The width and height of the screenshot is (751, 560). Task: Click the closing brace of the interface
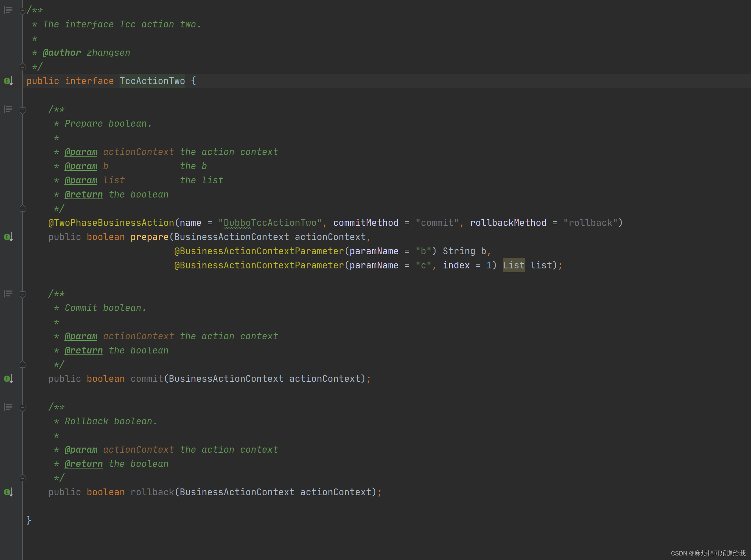pos(29,520)
